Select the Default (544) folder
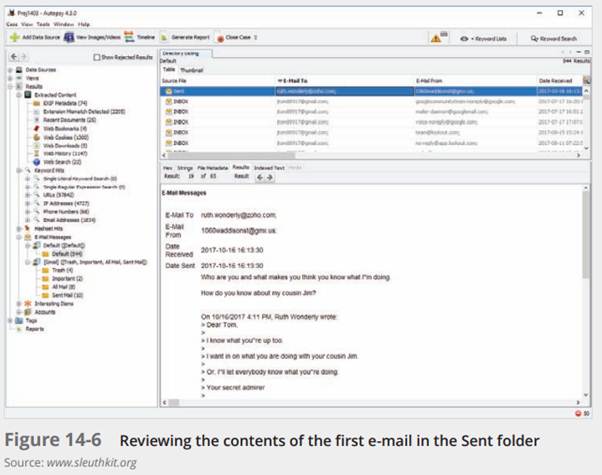The image size is (602, 475). point(67,254)
